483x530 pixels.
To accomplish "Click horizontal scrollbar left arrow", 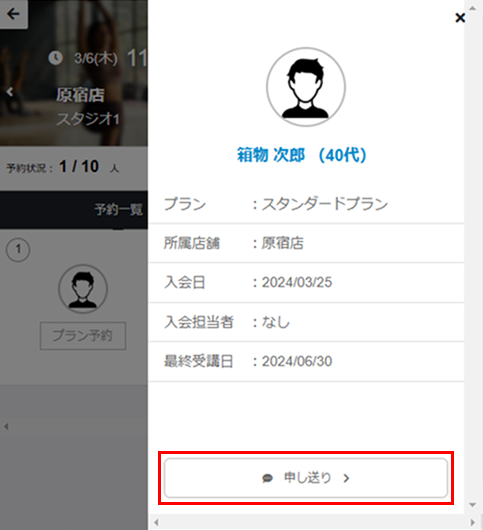I will pos(156,522).
